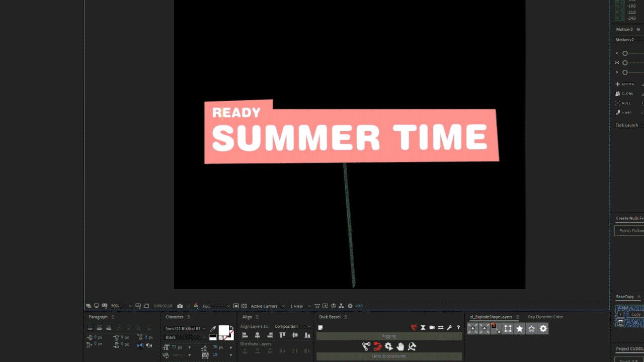Click the reset exposure icon
Screen dimensions: 644x362
(351, 306)
